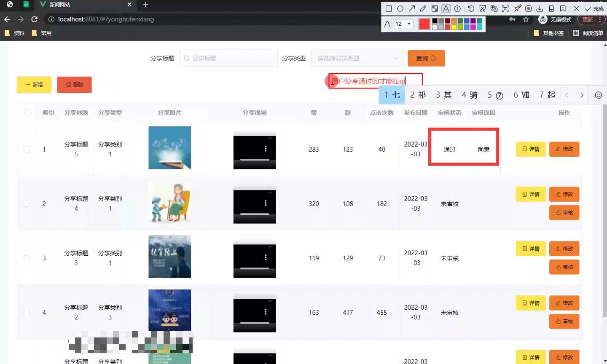The width and height of the screenshot is (607, 364).
Task: Check the checkbox for row 1
Action: [x=27, y=149]
